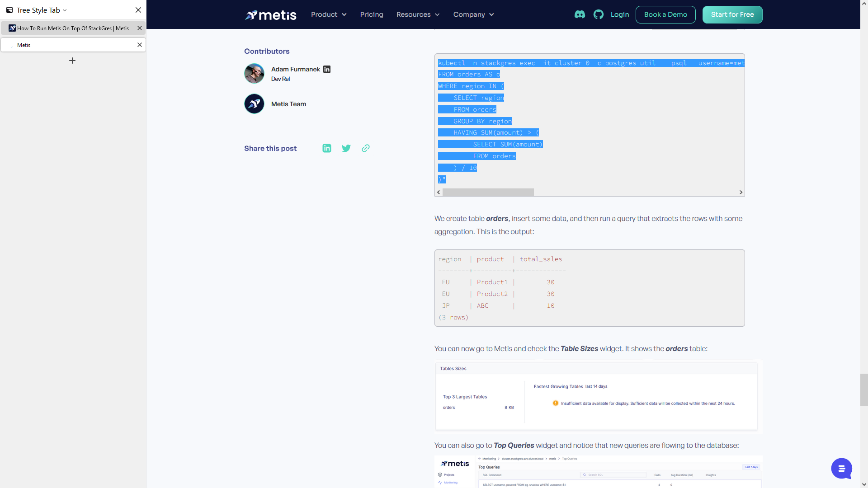
Task: Click the Metis logo in header
Action: click(271, 15)
